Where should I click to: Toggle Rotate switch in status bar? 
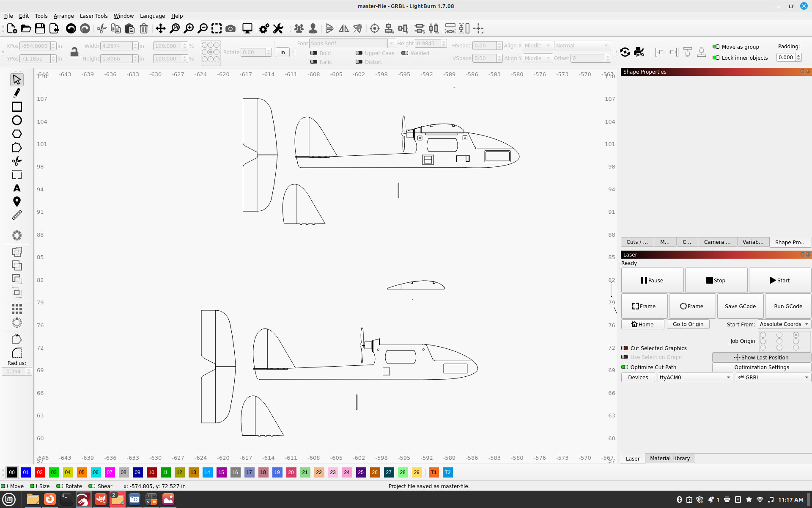[x=60, y=486]
